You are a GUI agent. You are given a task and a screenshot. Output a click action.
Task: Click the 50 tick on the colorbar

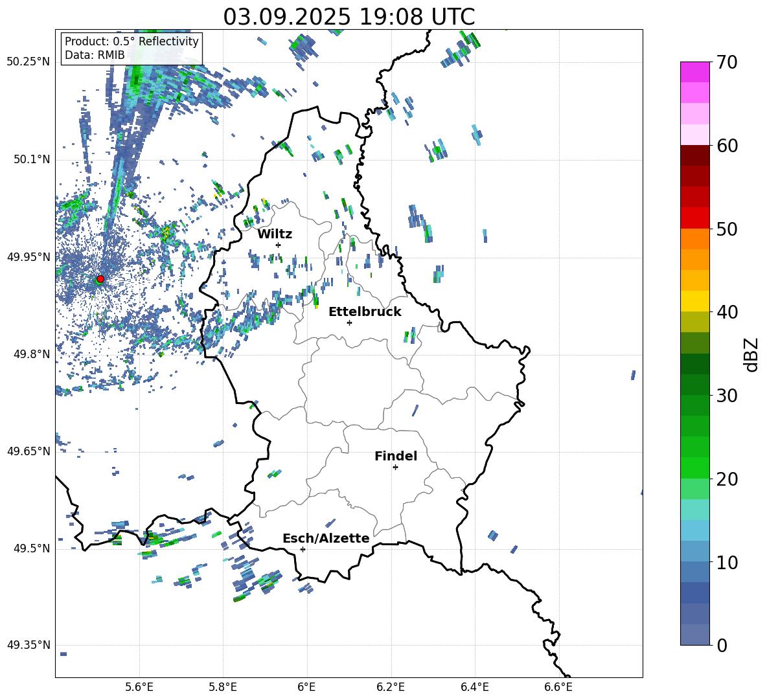click(x=727, y=229)
